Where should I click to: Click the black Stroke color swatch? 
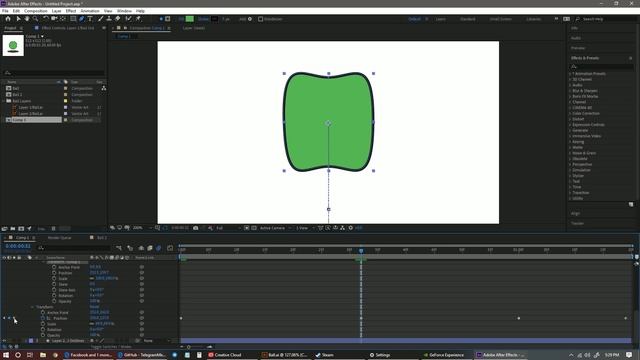(214, 19)
